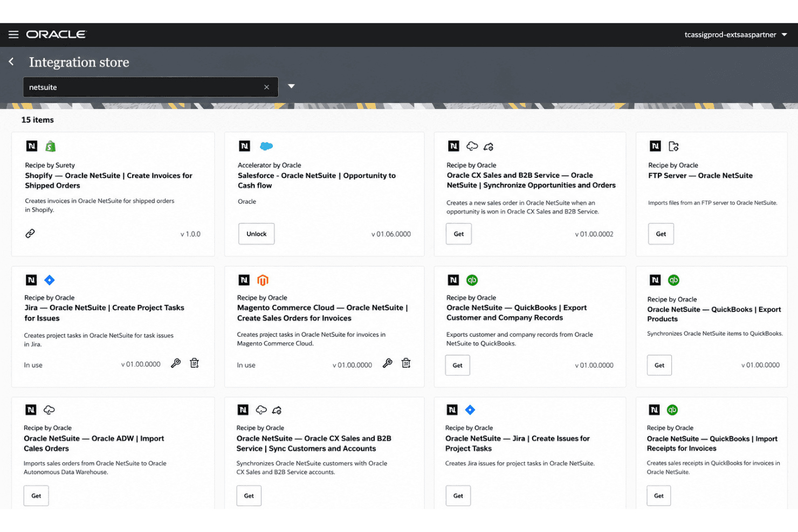Image resolution: width=798 pixels, height=532 pixels.
Task: Get the Oracle CX Sales Synchronize Opportunities recipe
Action: [459, 234]
